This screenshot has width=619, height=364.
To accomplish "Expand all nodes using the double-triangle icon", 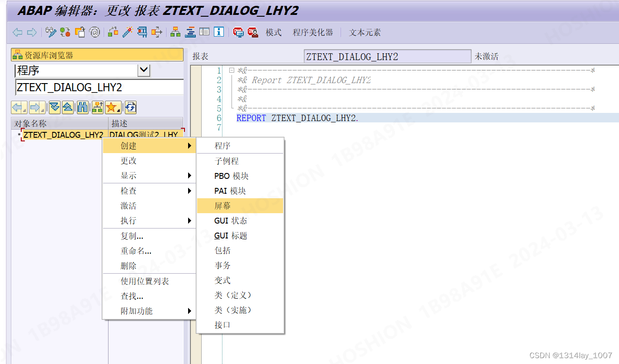I will [54, 107].
